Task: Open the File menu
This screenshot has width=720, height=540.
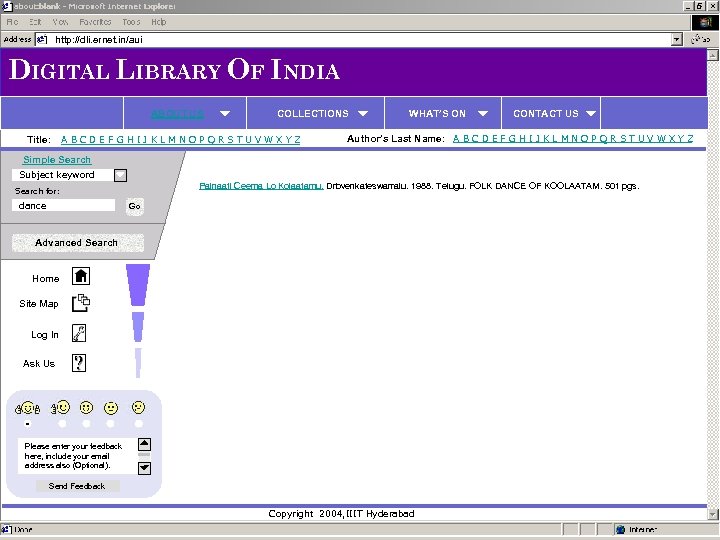Action: click(x=12, y=22)
